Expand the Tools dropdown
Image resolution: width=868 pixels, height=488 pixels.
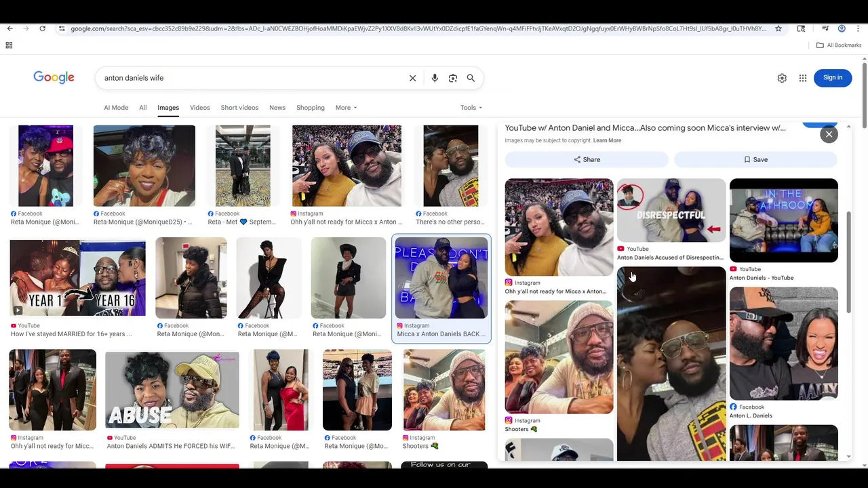471,108
